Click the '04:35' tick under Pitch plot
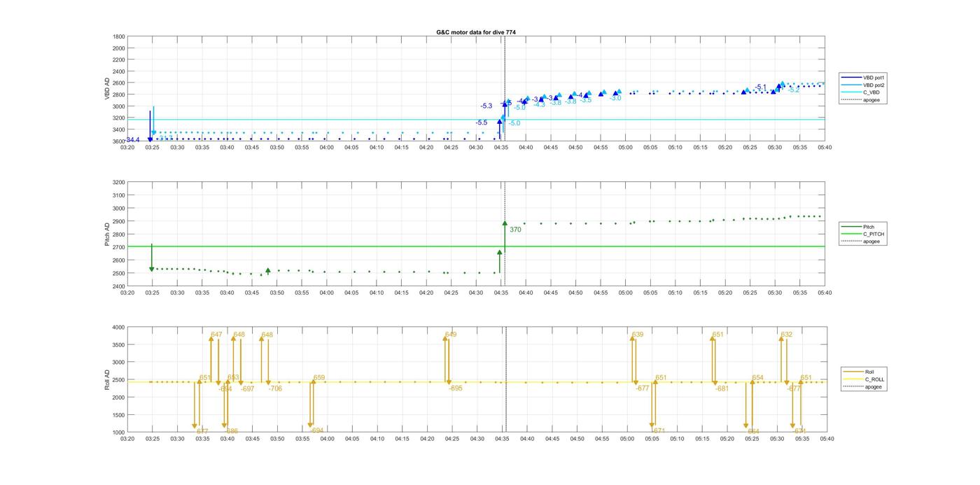 [501, 293]
